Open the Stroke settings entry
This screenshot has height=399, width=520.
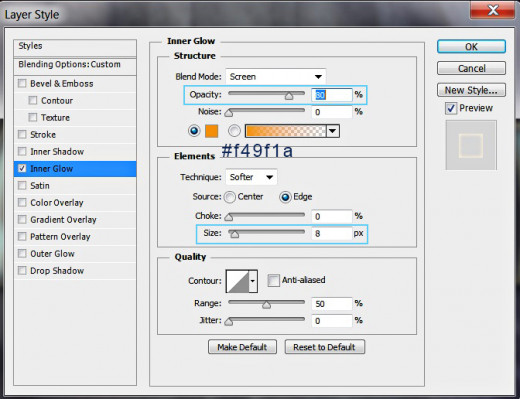coord(75,135)
